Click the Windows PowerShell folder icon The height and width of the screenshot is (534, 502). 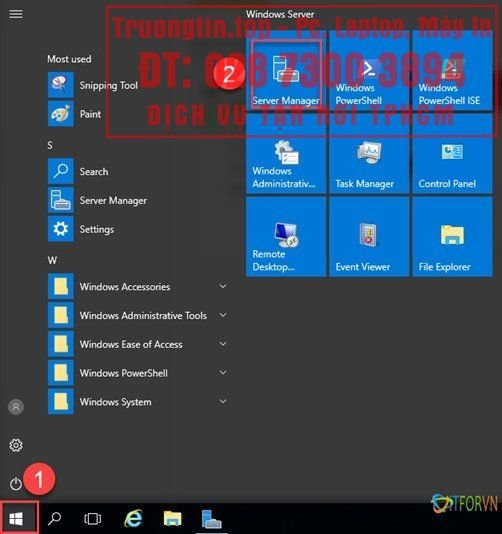pos(61,373)
